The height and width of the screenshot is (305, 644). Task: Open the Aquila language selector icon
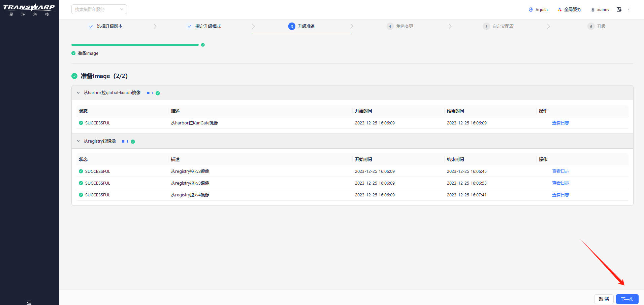tap(530, 9)
